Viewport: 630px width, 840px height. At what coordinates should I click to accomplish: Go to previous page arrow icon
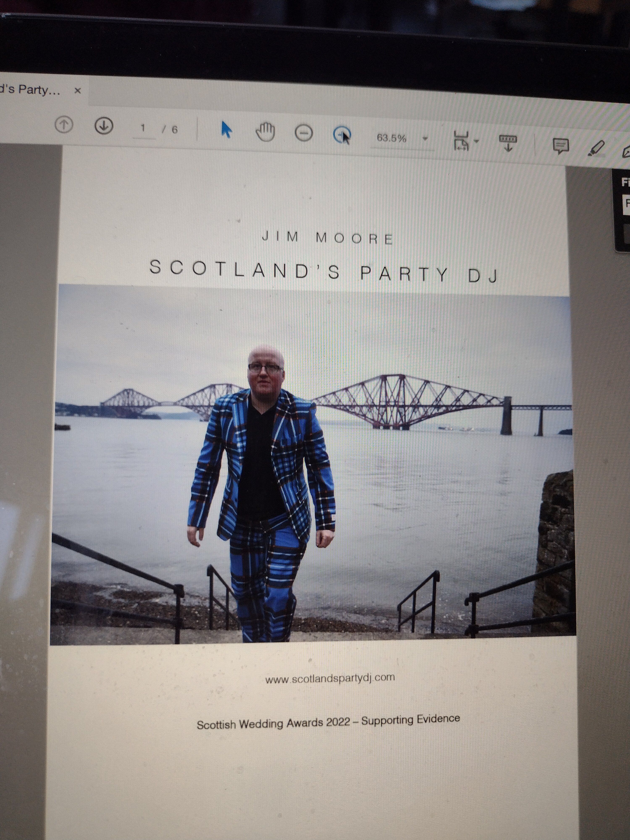[64, 124]
